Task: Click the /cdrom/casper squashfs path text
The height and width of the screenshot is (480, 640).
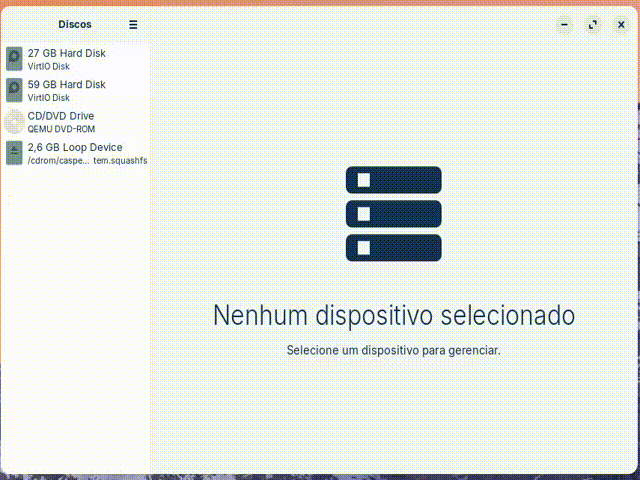Action: [87, 160]
